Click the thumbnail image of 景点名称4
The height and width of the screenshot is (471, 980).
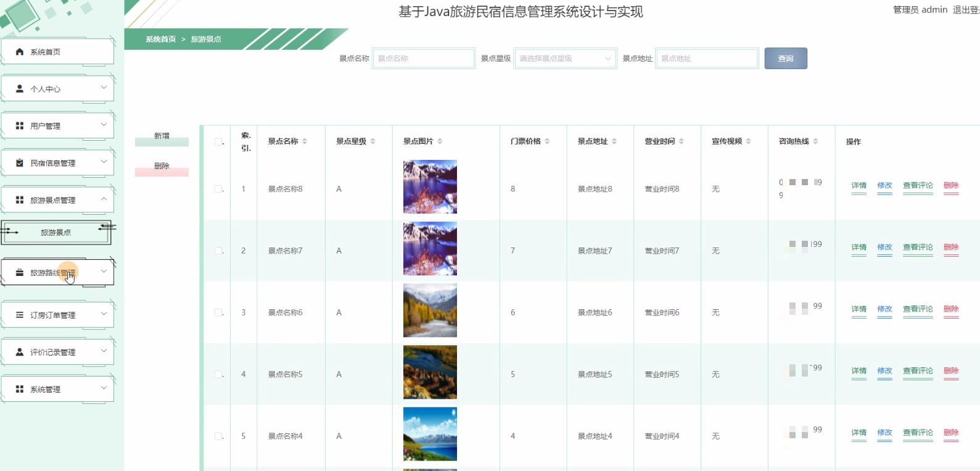coord(430,434)
